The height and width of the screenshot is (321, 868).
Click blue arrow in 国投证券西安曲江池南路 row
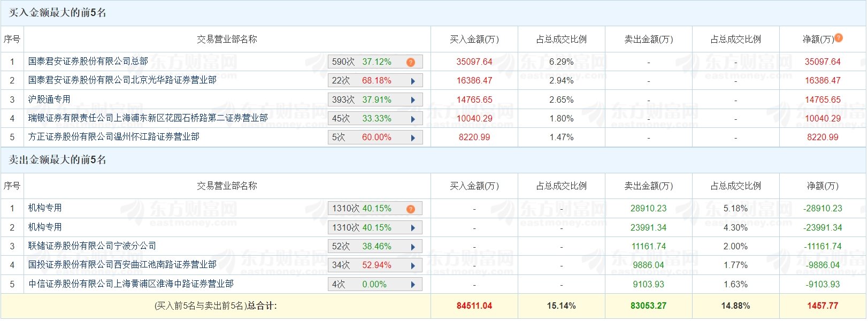(413, 265)
